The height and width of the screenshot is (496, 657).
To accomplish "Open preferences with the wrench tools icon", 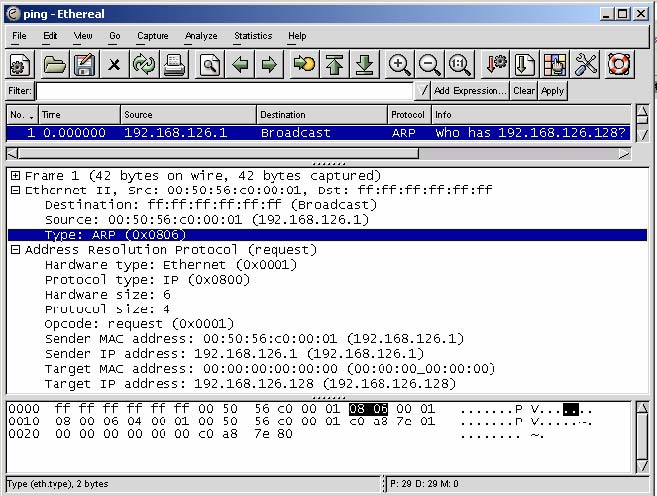I will click(586, 65).
